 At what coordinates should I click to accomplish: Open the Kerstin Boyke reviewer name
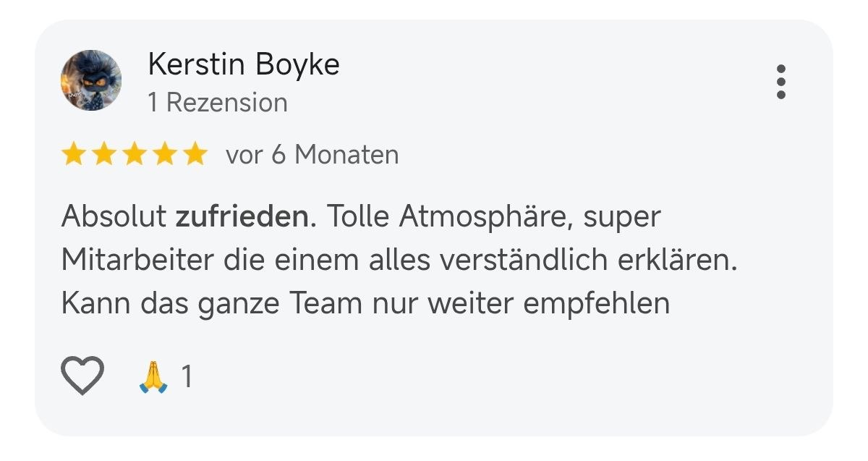(x=244, y=65)
